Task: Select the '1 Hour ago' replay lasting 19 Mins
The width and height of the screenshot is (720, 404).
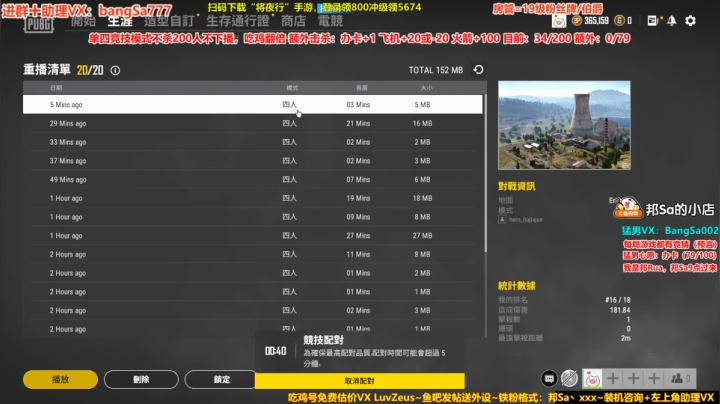Action: tap(253, 198)
